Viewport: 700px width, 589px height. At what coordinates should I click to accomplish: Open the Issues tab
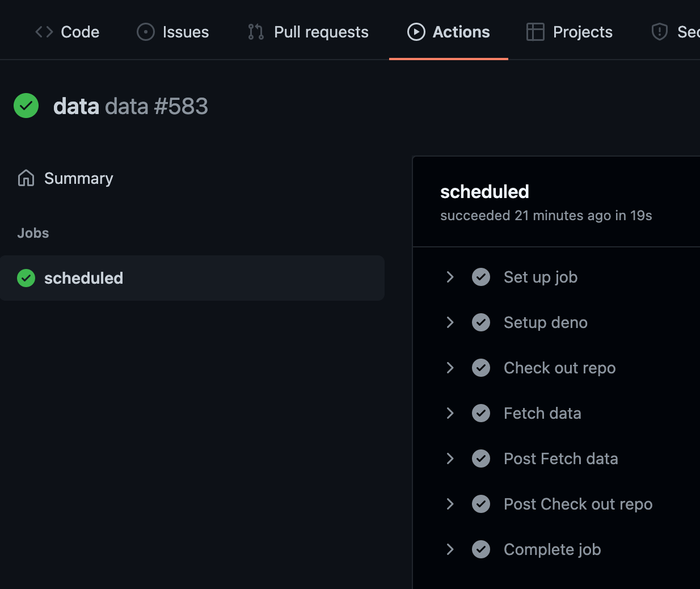point(185,32)
